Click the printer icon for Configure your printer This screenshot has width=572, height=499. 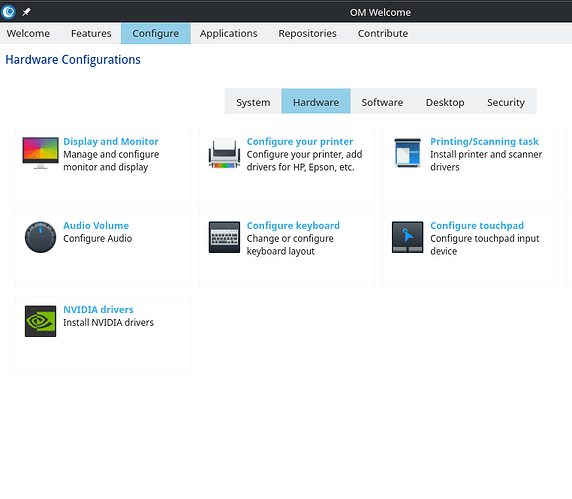point(224,153)
